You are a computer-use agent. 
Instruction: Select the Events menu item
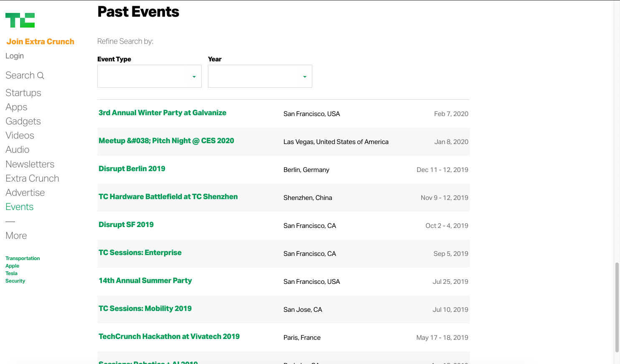click(x=20, y=207)
